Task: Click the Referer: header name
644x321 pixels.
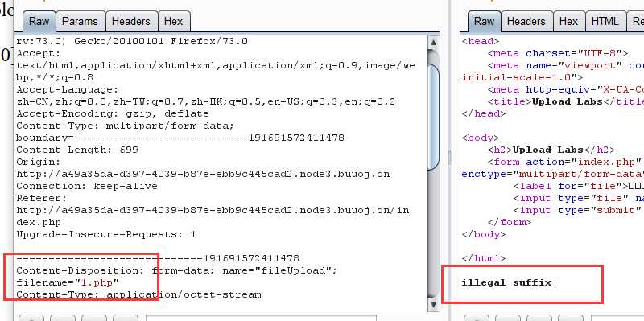Action: [42, 198]
